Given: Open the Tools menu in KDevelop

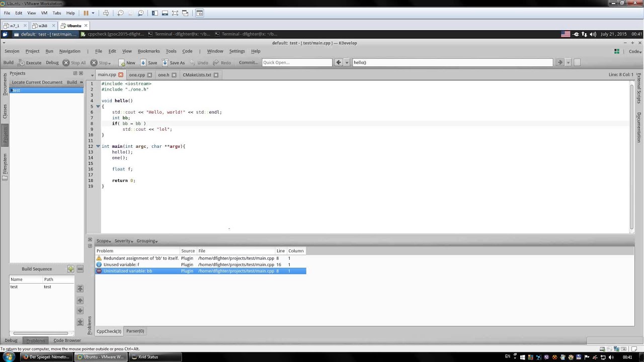Looking at the screenshot, I should [171, 51].
